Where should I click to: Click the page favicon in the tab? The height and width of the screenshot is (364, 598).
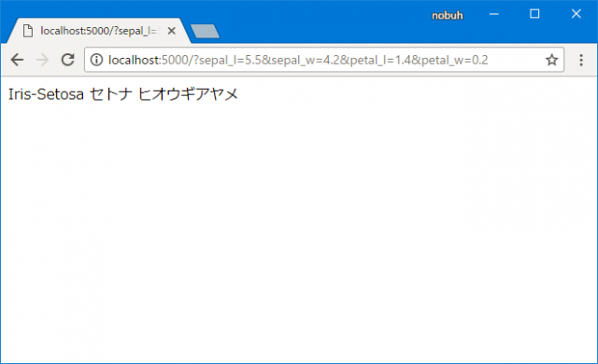pyautogui.click(x=28, y=31)
